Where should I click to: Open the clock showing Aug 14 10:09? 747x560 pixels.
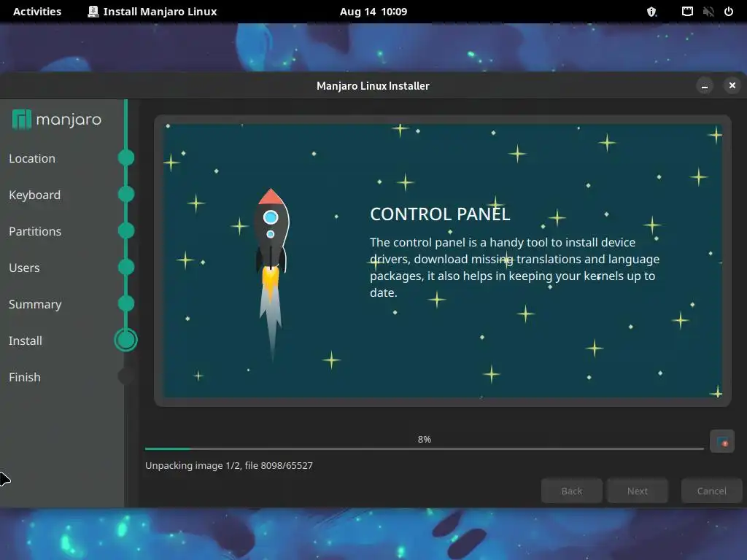pyautogui.click(x=373, y=12)
